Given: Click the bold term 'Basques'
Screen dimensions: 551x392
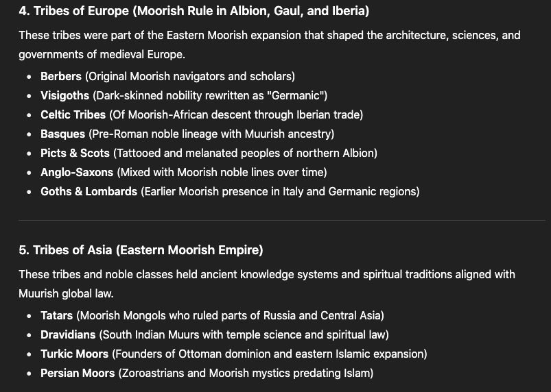Looking at the screenshot, I should tap(62, 134).
